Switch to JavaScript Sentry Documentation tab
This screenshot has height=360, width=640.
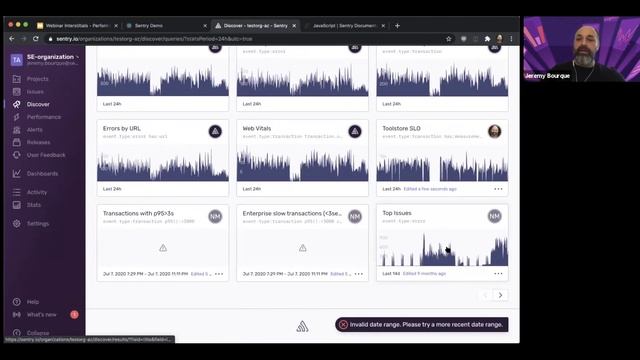click(344, 26)
